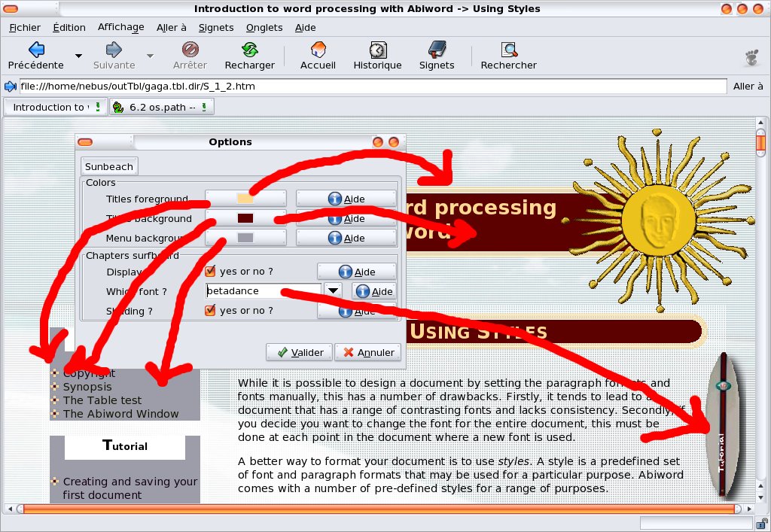Open the Signets bookmarks toolbar icon
The image size is (771, 532).
coord(437,50)
